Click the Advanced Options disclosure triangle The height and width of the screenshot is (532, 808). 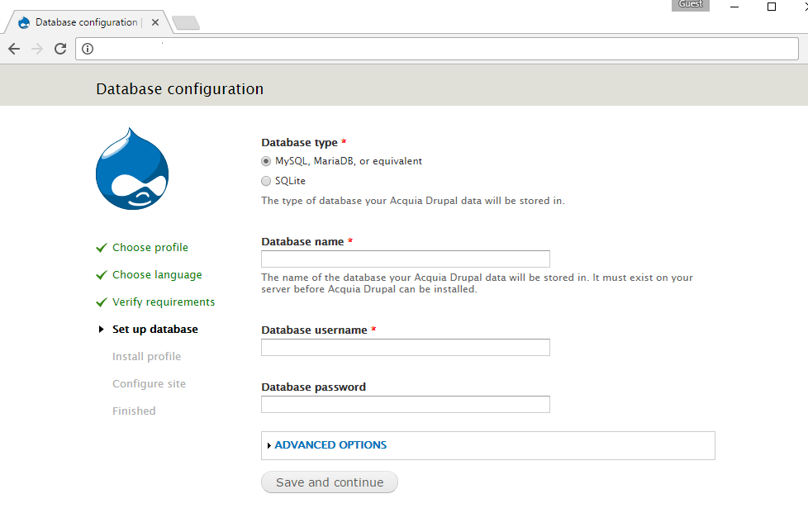(269, 445)
